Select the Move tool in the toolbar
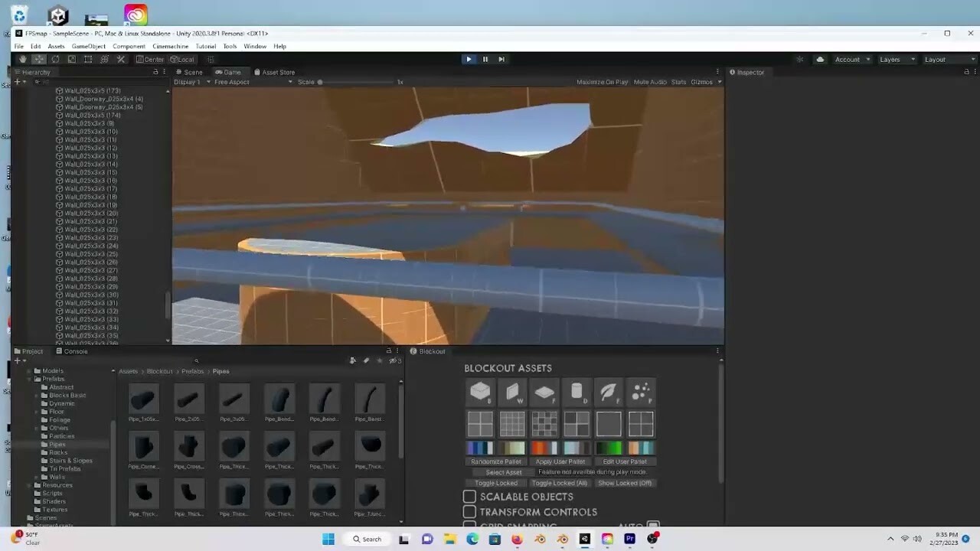The image size is (980, 551). (x=40, y=59)
